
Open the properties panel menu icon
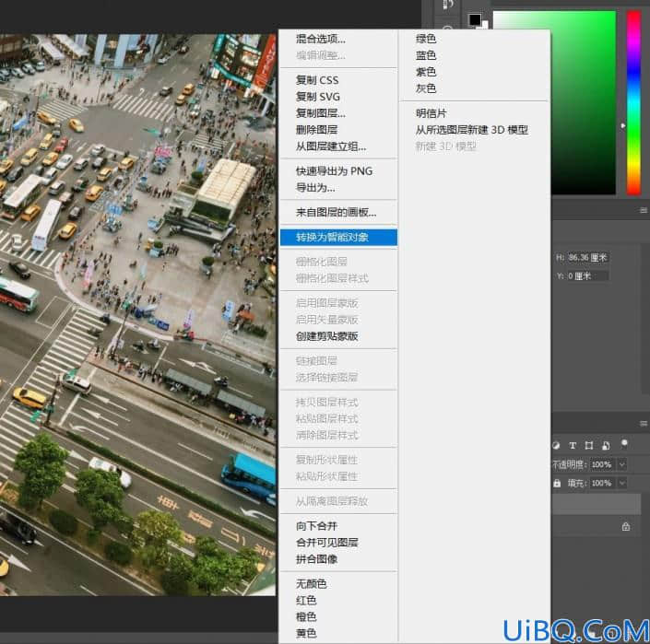[643, 211]
